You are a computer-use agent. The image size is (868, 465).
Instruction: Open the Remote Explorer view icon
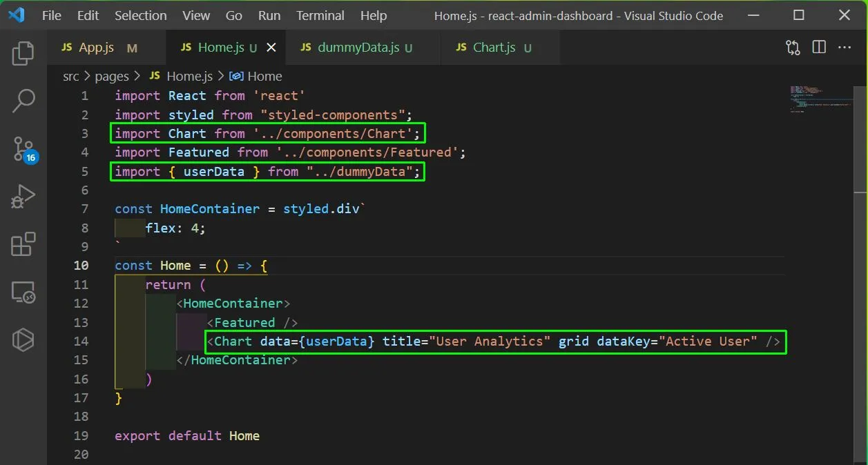coord(23,293)
